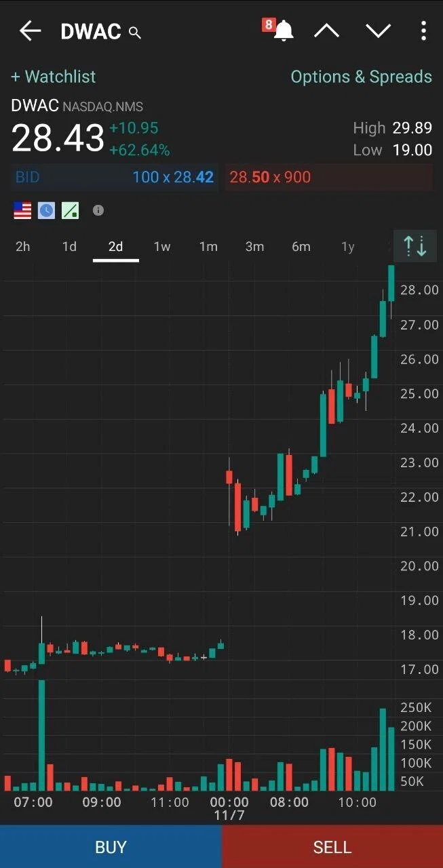
Task: Select the 3m chart range
Action: pyautogui.click(x=254, y=247)
